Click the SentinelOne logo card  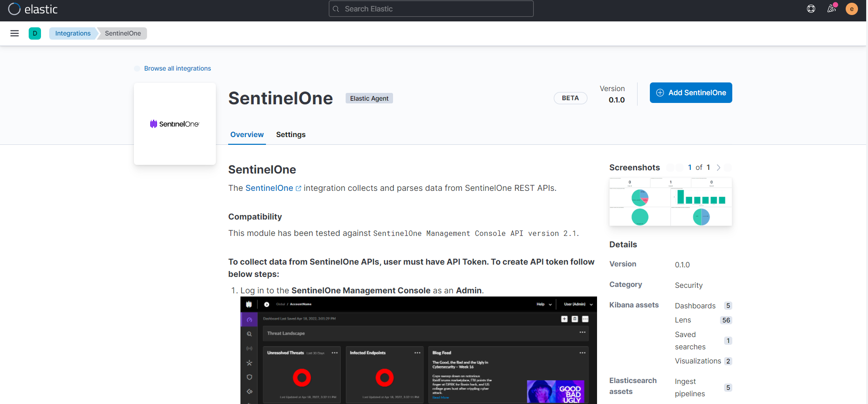pos(175,124)
